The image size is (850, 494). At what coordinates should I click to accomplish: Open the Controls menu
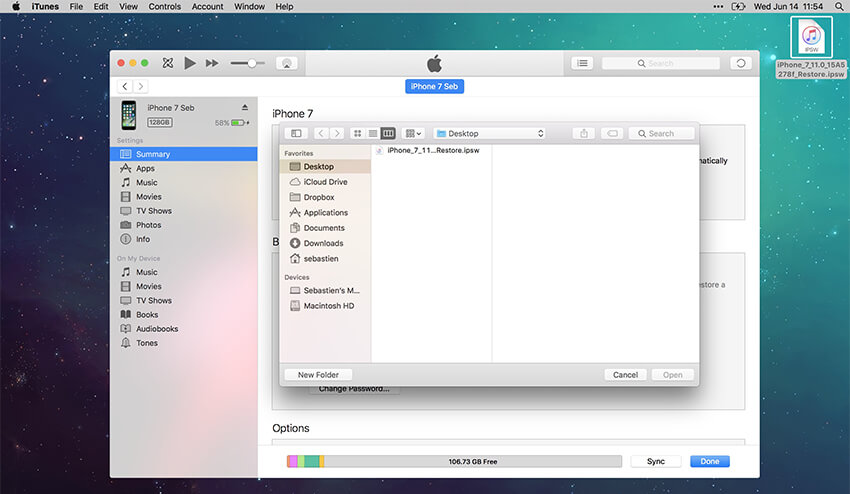[x=165, y=7]
